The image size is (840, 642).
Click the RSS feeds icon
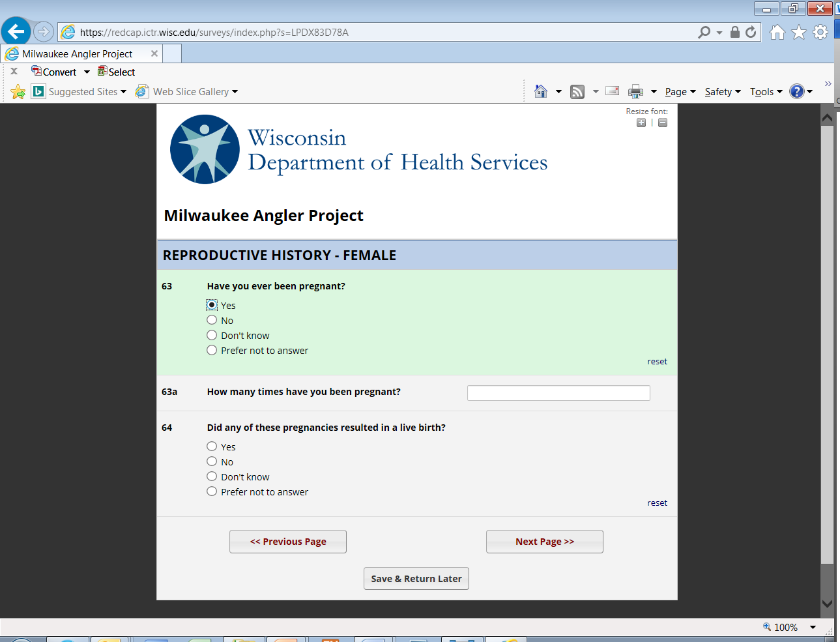(577, 92)
